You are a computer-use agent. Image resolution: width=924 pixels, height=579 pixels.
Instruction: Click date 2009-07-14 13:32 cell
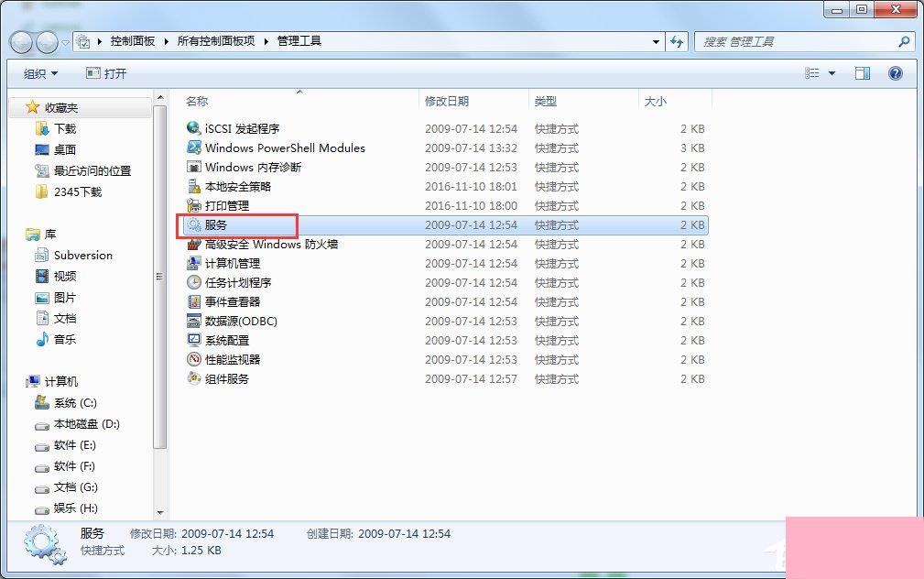tap(471, 148)
